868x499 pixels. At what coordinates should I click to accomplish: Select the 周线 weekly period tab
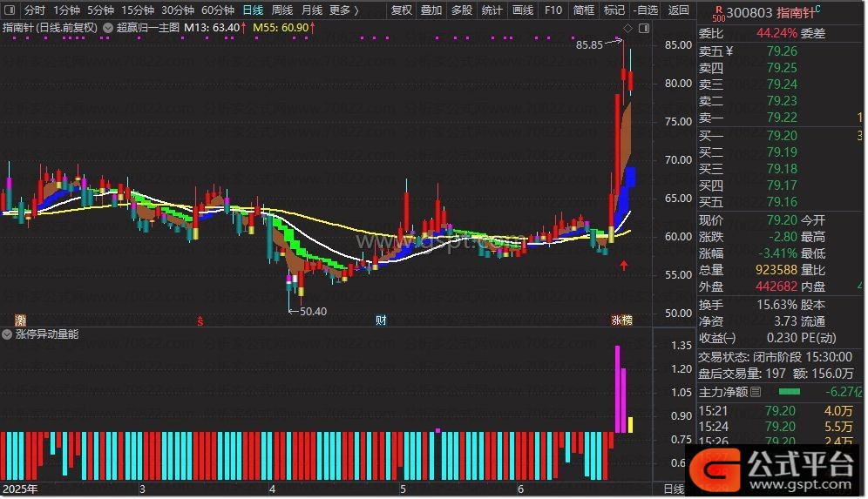tap(282, 10)
